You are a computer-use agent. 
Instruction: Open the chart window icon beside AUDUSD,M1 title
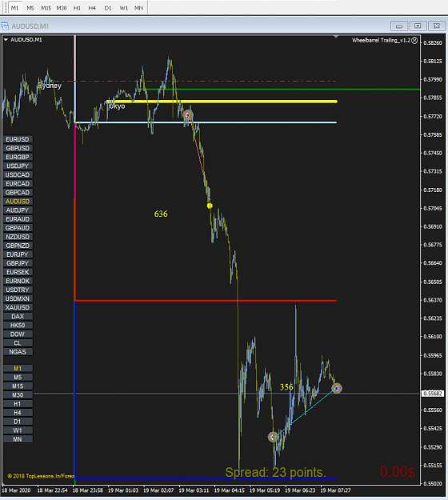pyautogui.click(x=5, y=26)
